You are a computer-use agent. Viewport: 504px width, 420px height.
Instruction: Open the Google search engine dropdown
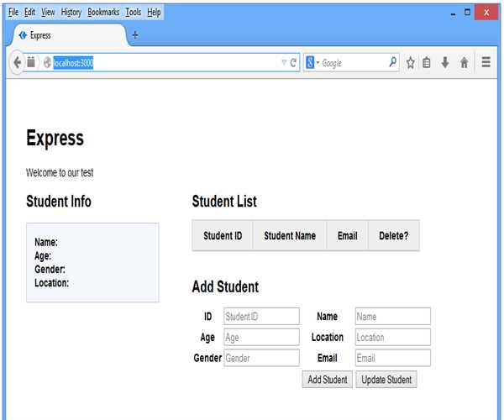[312, 63]
